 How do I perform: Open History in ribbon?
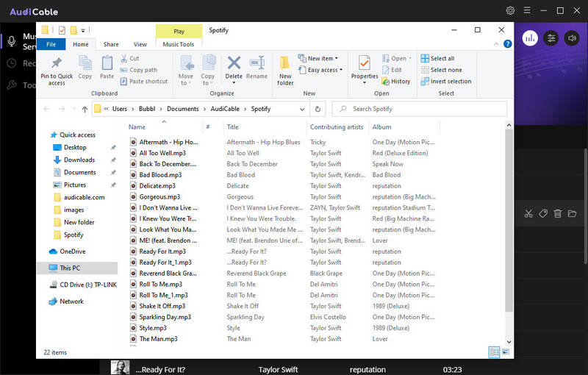(x=396, y=82)
